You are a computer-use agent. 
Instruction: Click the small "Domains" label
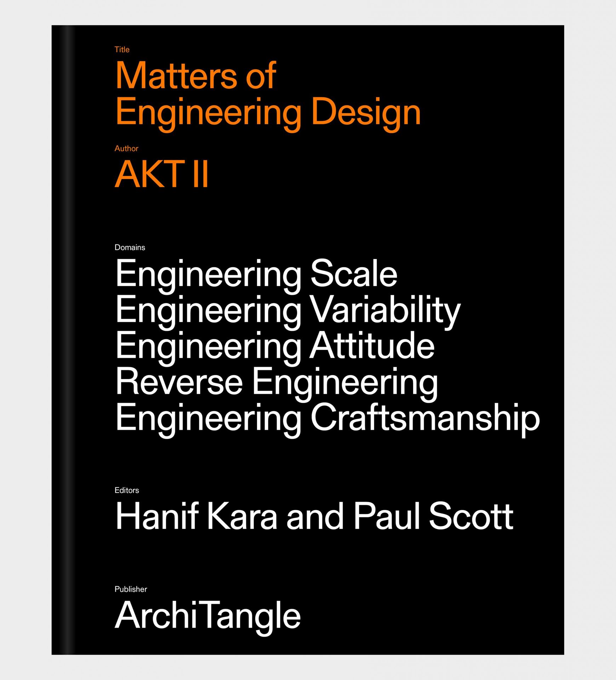130,248
